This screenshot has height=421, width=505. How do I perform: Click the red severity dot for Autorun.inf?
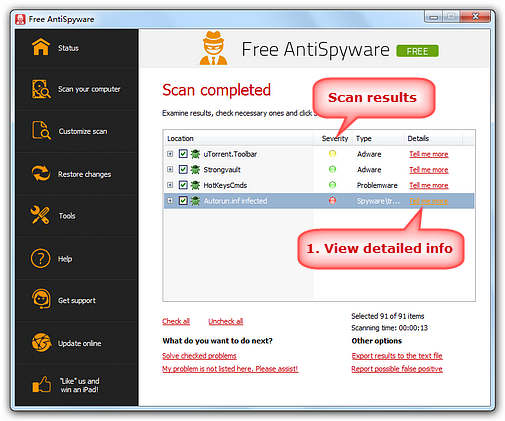332,200
